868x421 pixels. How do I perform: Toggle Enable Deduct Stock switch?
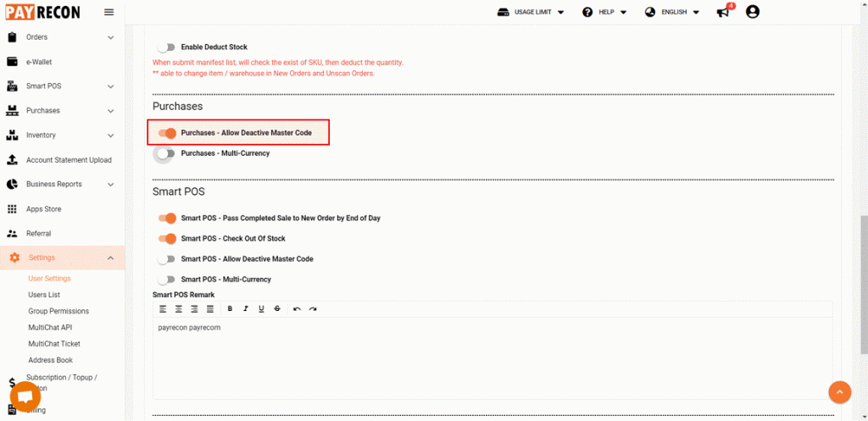click(166, 47)
